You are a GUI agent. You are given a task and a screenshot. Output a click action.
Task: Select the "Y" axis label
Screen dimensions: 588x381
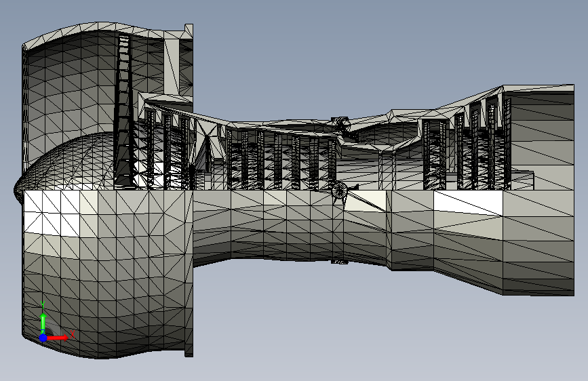tap(43, 305)
